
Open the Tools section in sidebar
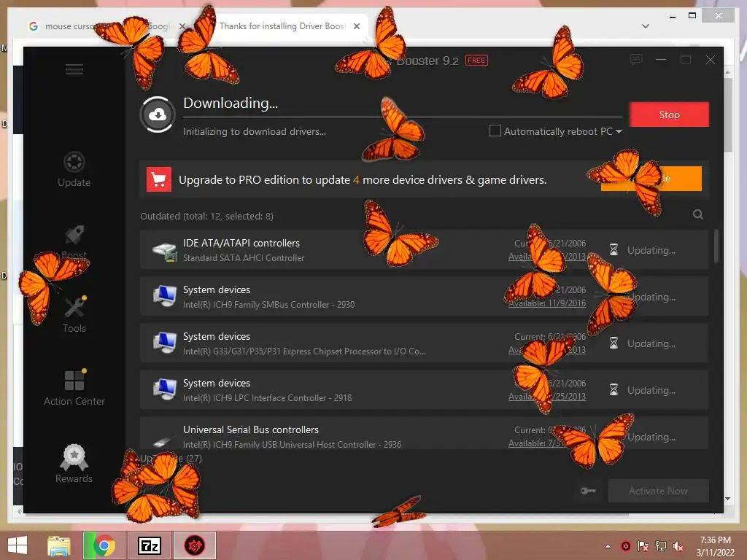coord(74,315)
